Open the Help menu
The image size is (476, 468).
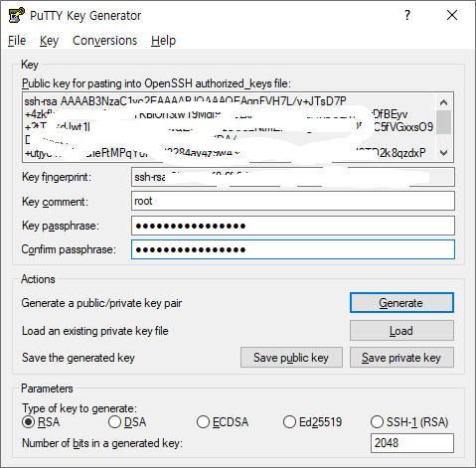(163, 41)
